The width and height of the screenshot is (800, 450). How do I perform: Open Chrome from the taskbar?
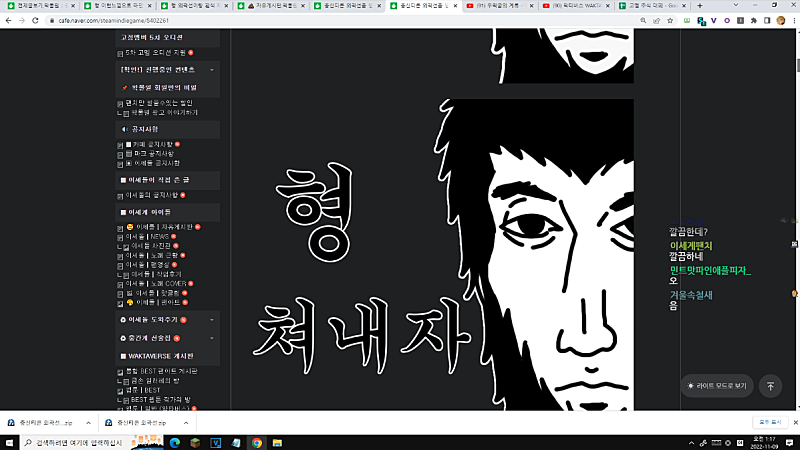(257, 443)
